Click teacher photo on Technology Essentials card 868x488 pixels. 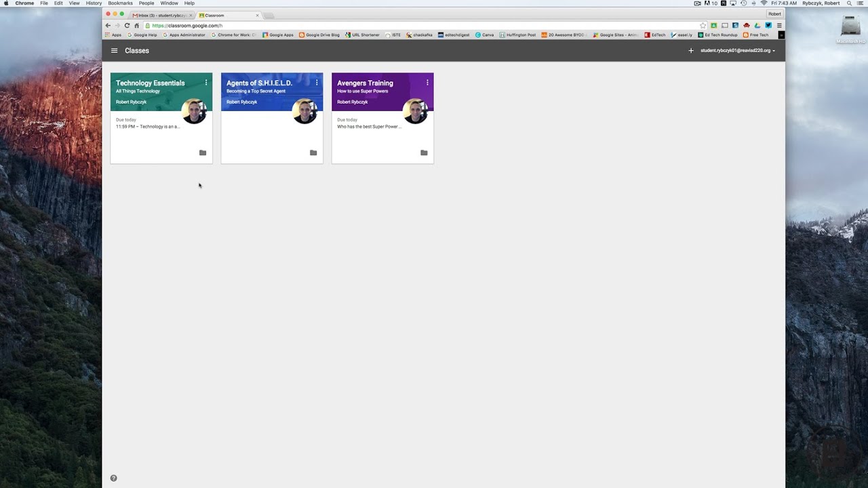point(194,111)
